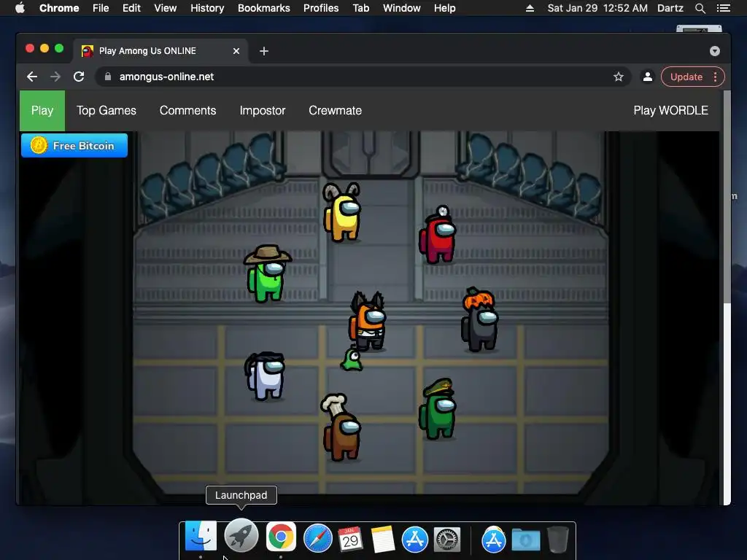The height and width of the screenshot is (560, 747).
Task: Click the green Play nav item
Action: (42, 111)
